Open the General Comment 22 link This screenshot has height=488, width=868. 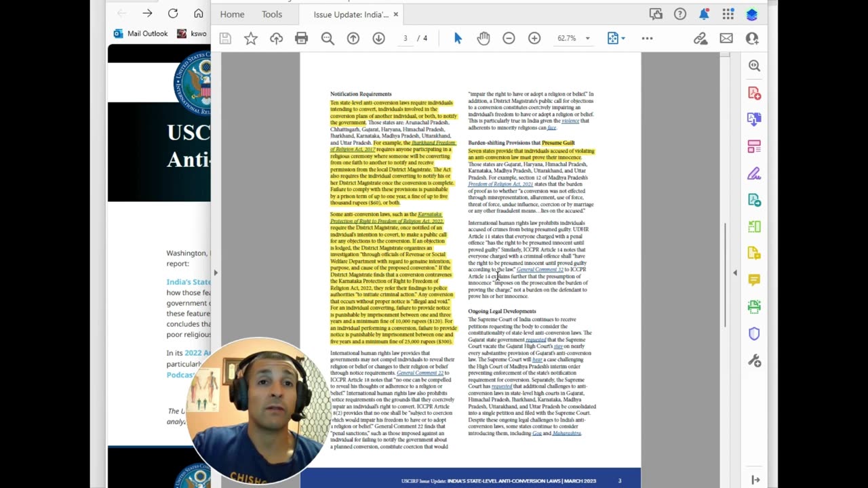[420, 373]
